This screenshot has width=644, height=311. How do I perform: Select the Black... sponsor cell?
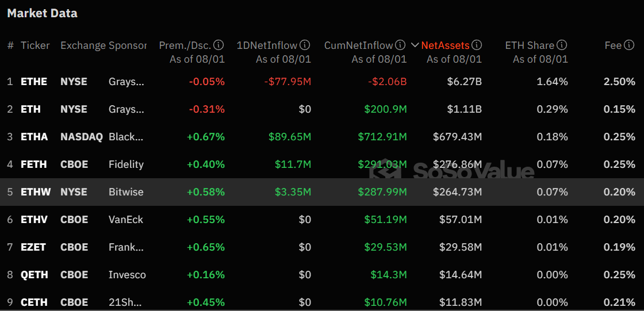tap(126, 136)
